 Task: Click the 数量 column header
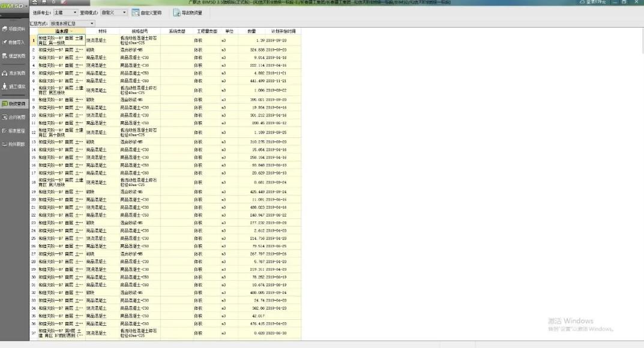251,31
